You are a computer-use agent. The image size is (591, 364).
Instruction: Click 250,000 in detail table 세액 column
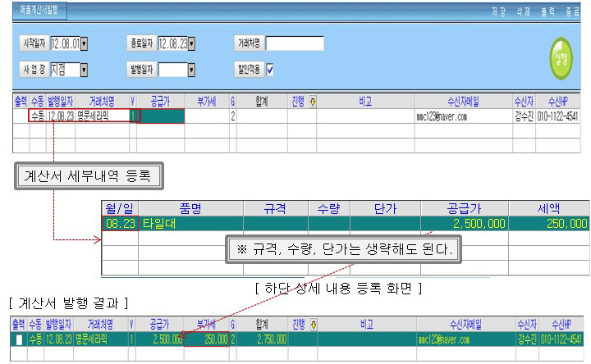tap(549, 224)
